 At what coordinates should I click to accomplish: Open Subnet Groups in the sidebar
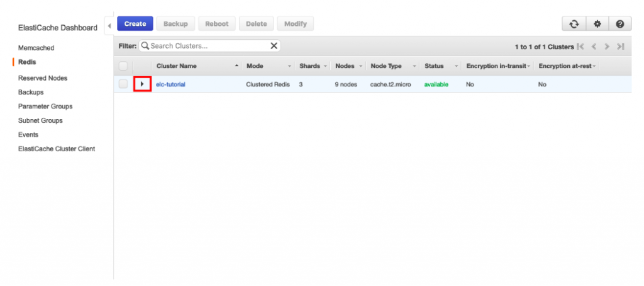pyautogui.click(x=40, y=120)
